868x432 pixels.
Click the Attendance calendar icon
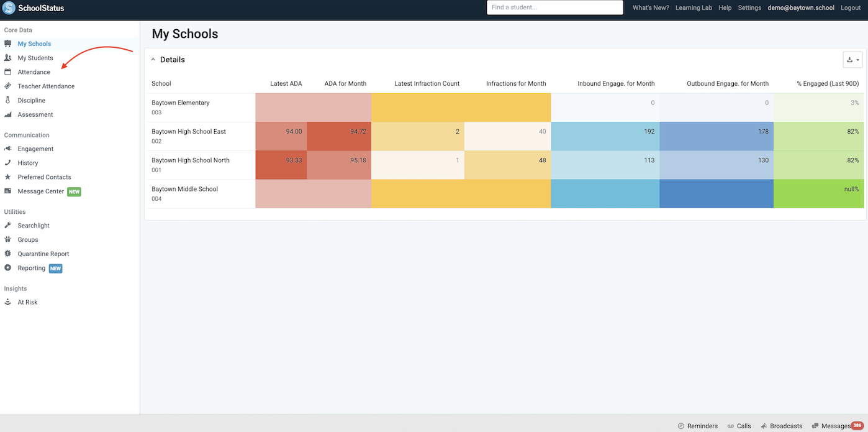(x=8, y=72)
